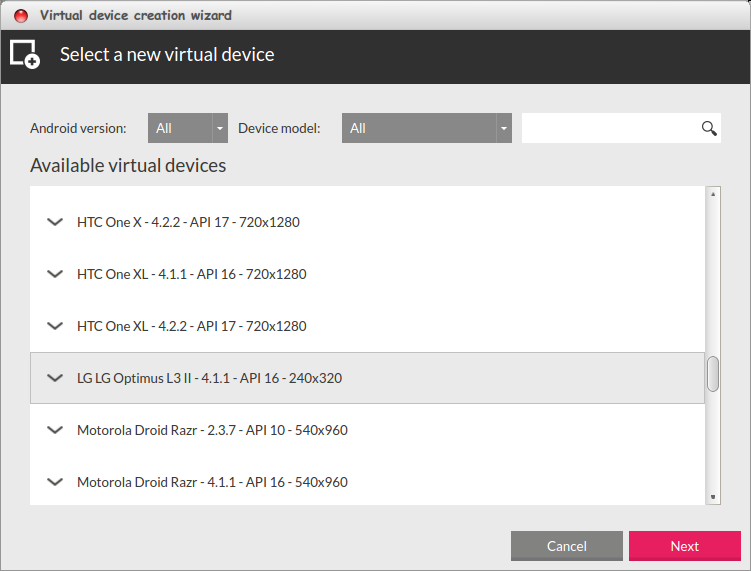Expand LG Optimus L3 II entry chevron
751x571 pixels.
coord(55,378)
